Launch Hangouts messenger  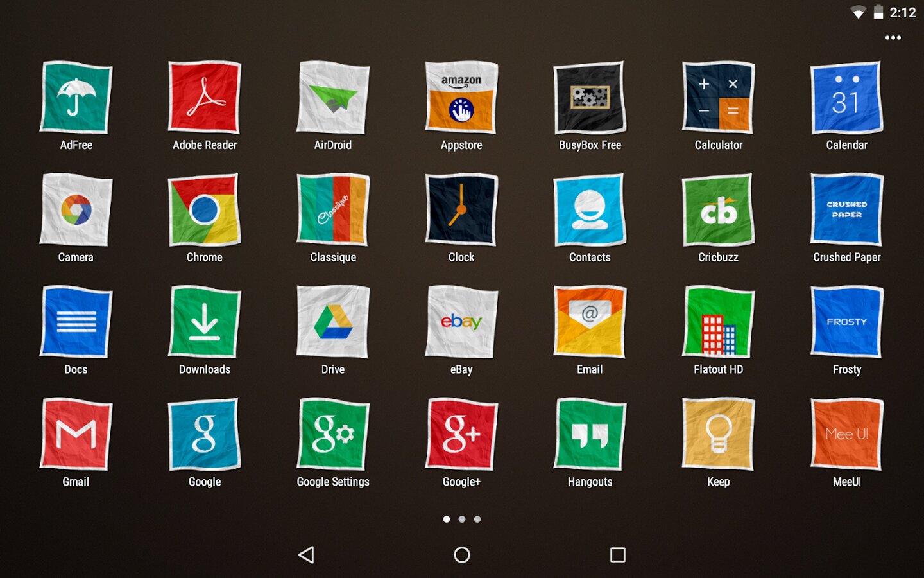pos(589,435)
